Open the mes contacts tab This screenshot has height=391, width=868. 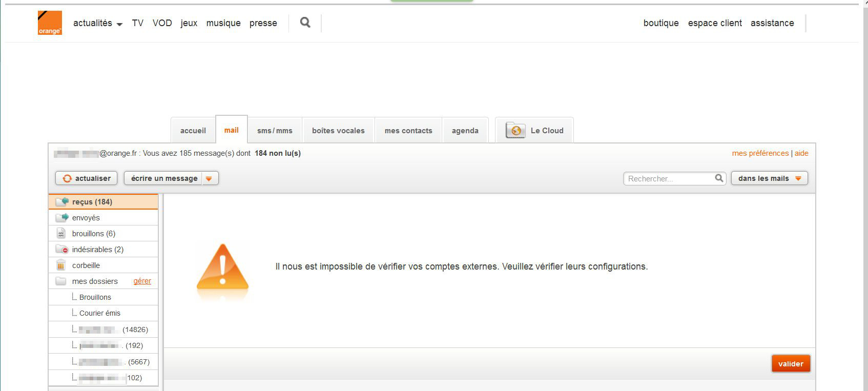tap(408, 131)
